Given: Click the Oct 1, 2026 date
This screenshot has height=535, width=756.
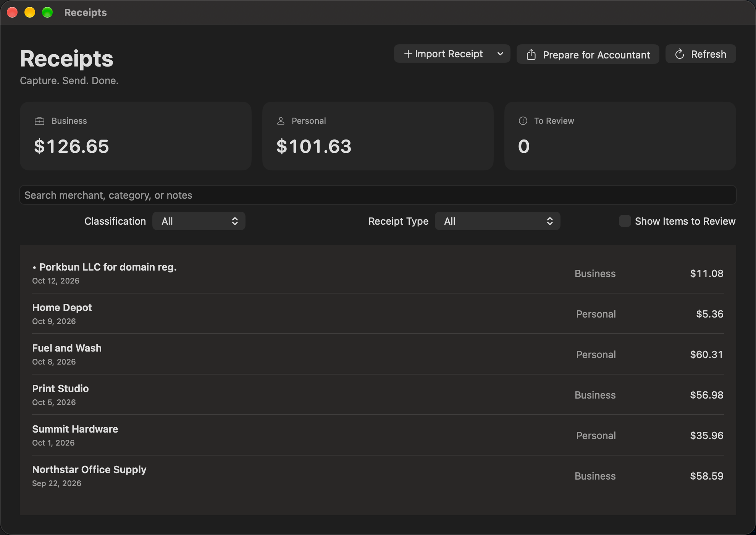Looking at the screenshot, I should [x=53, y=443].
